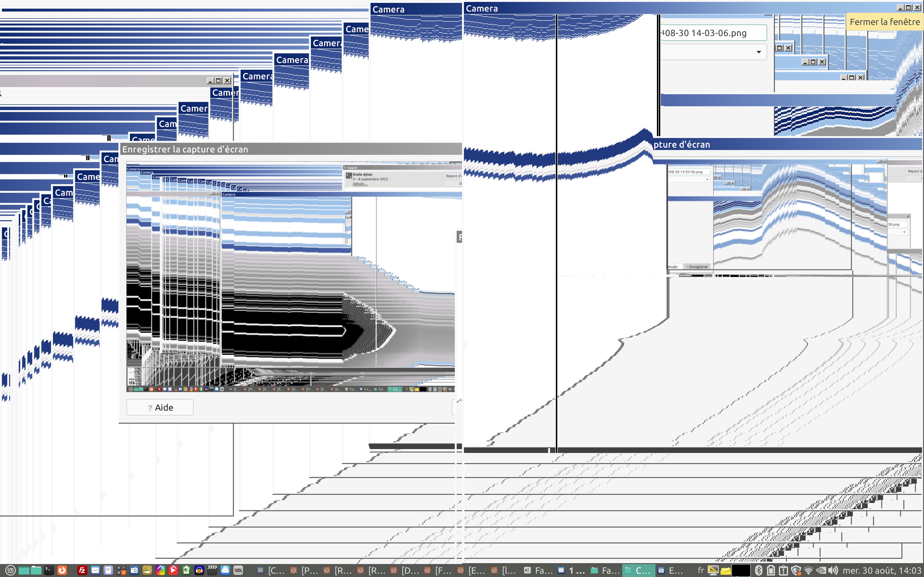Click the Aide button
The width and height of the screenshot is (924, 577).
[x=160, y=407]
